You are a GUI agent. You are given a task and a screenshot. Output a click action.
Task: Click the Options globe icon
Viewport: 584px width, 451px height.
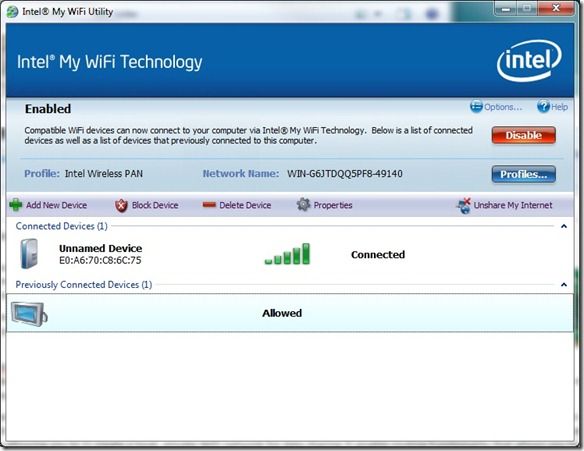click(x=476, y=107)
